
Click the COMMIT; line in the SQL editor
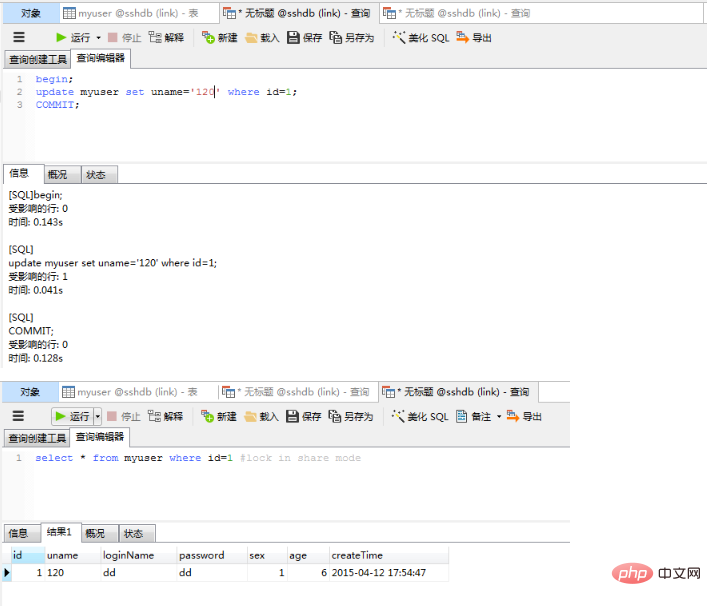click(x=57, y=105)
